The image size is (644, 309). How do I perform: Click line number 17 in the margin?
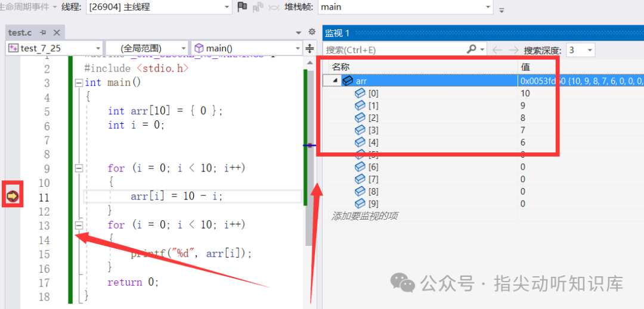pyautogui.click(x=43, y=282)
